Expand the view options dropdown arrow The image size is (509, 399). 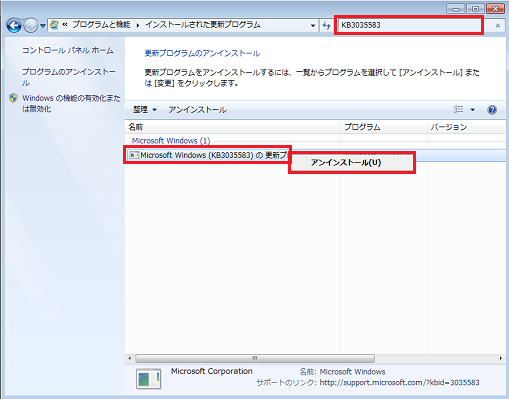coord(472,109)
